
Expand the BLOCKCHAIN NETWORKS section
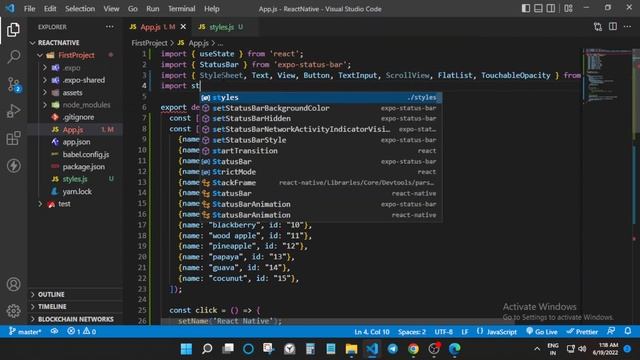[x=76, y=319]
